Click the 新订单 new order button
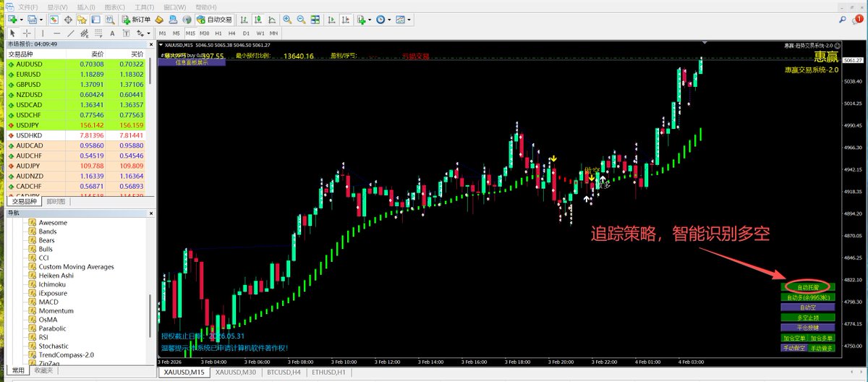 click(136, 20)
